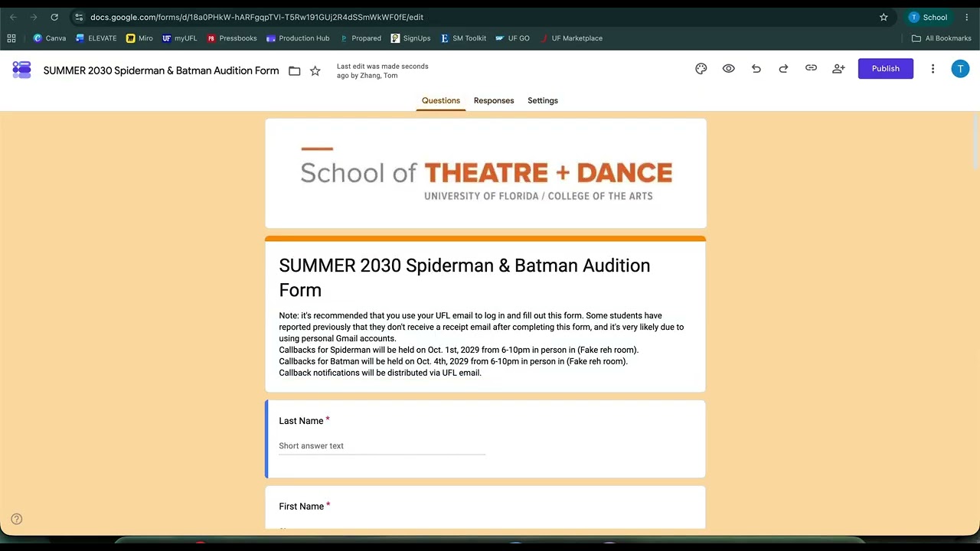Click the address bar URL
The image size is (980, 551).
pos(256,17)
